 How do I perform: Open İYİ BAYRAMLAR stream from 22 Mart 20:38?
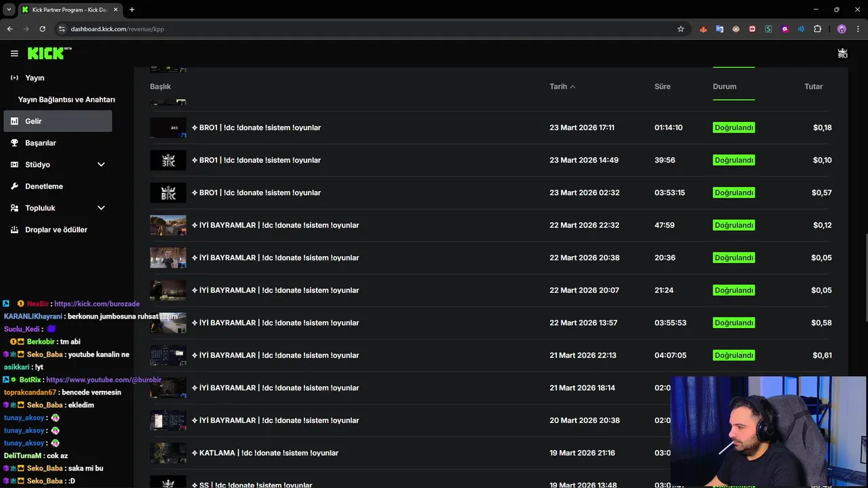(275, 258)
